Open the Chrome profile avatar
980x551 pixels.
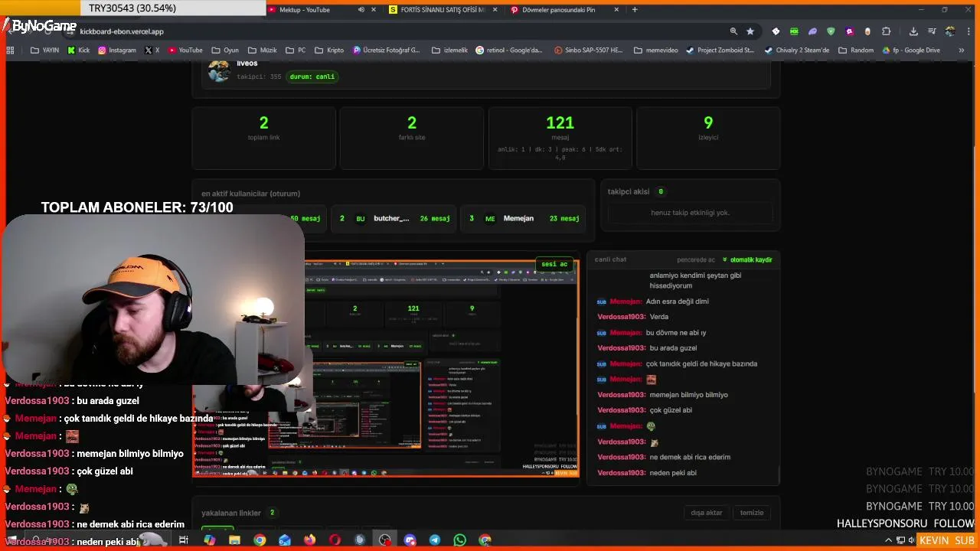[950, 31]
